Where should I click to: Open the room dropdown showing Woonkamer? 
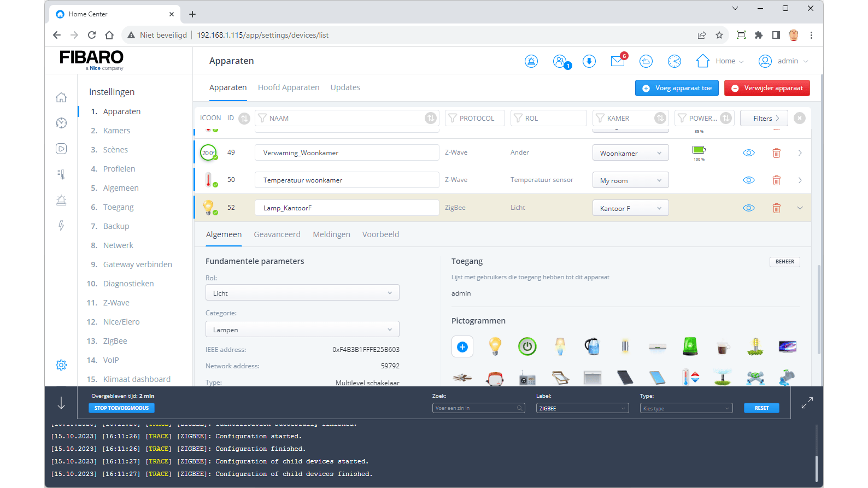pos(631,153)
